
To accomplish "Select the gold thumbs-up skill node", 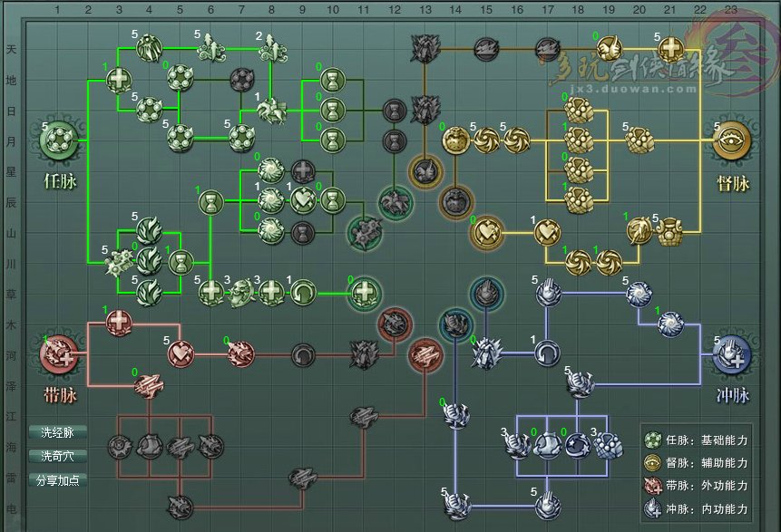I will pos(608,49).
